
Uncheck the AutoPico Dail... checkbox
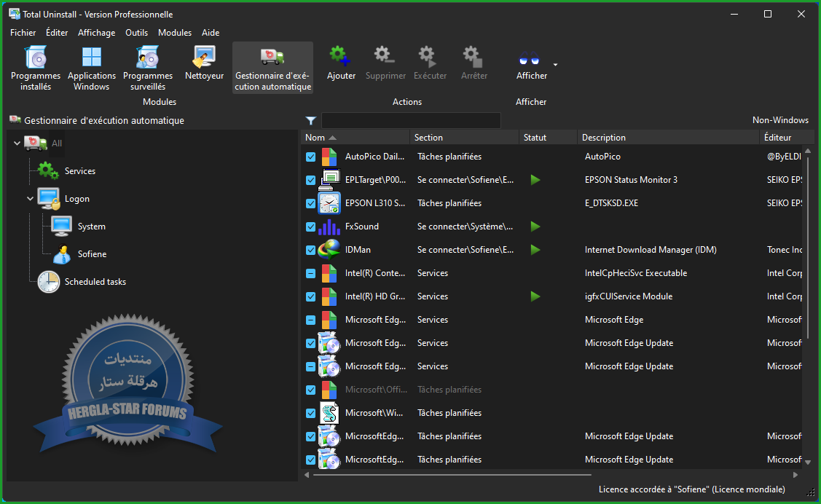[x=310, y=157]
